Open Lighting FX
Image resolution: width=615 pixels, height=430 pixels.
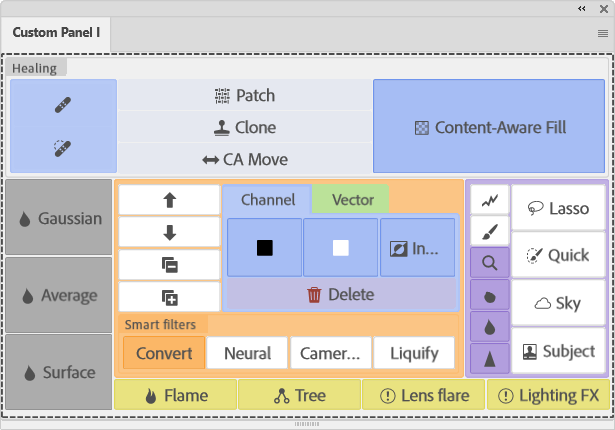[548, 395]
